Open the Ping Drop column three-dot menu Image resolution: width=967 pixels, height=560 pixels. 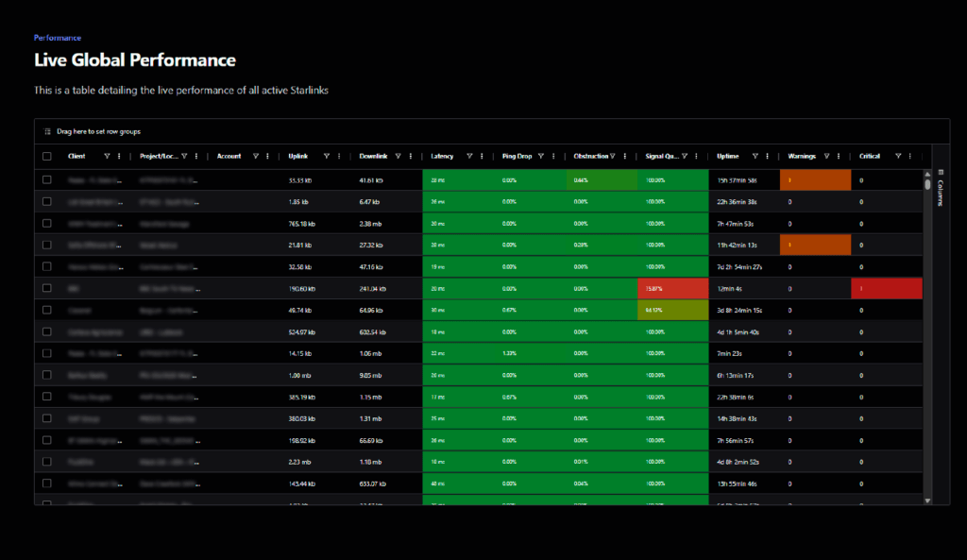[x=553, y=156]
